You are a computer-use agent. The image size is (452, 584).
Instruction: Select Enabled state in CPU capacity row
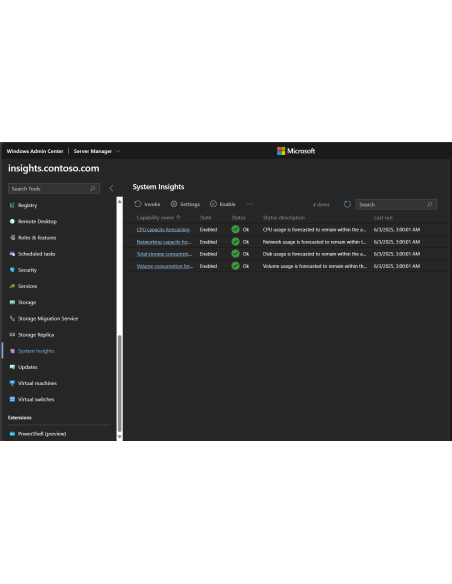click(208, 229)
